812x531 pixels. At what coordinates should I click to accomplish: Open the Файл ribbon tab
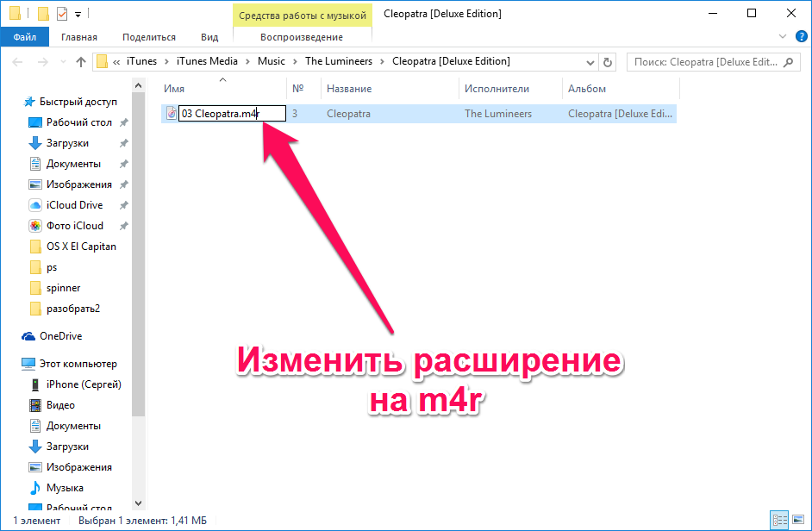point(24,37)
